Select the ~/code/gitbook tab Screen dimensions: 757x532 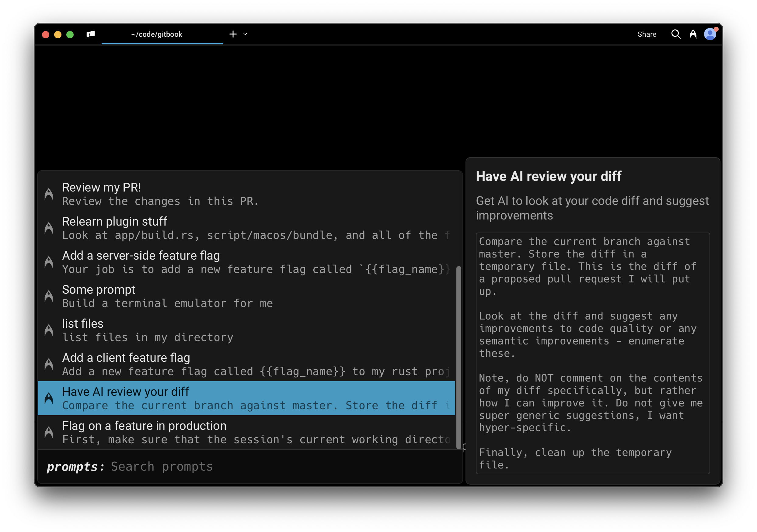click(x=157, y=34)
